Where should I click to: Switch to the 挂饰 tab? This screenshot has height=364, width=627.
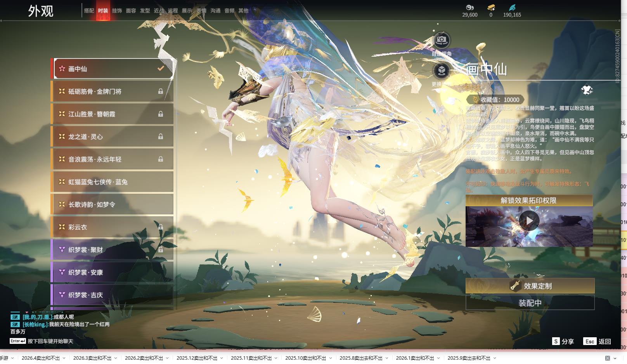pos(117,11)
